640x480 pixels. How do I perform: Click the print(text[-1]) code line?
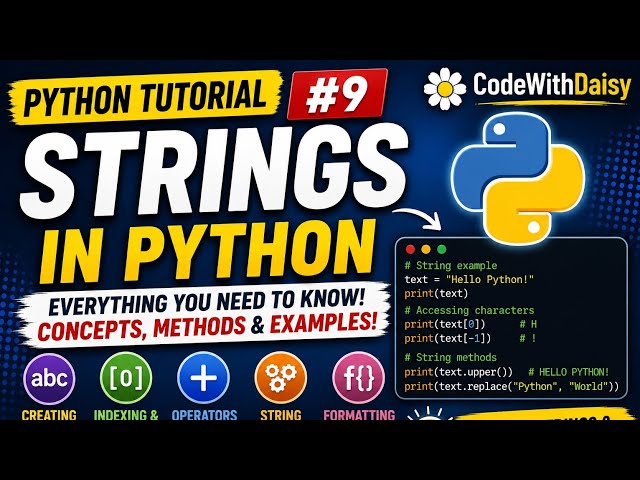coord(447,338)
